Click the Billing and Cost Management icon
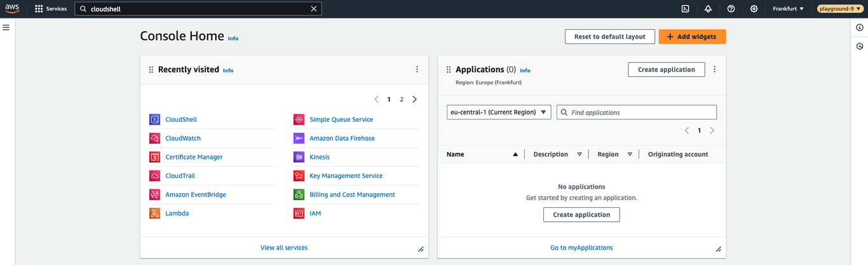The image size is (868, 265). (x=299, y=194)
